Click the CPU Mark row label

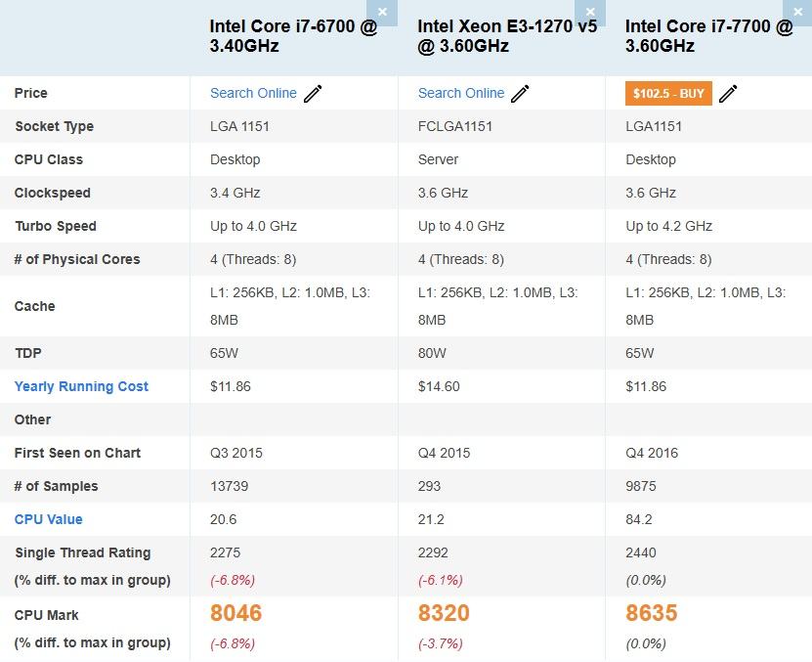(x=46, y=615)
